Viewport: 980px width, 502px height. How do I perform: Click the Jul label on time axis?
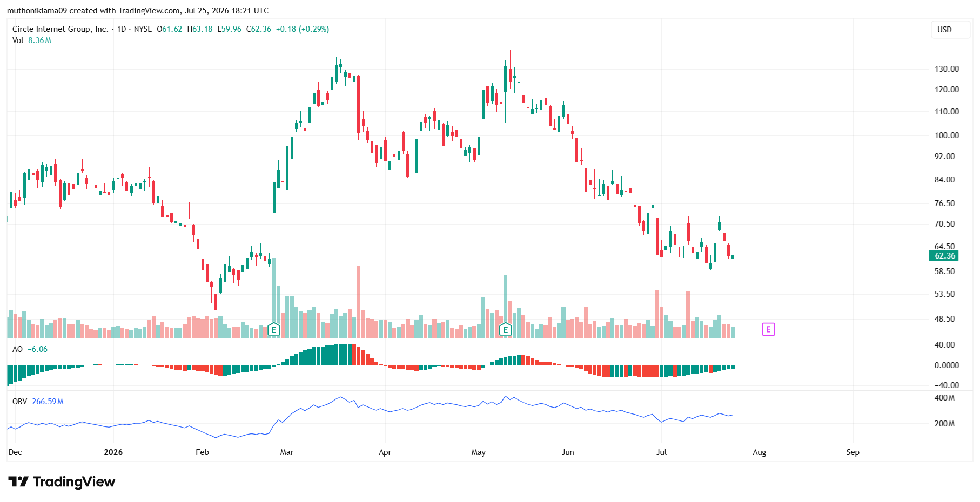[661, 452]
